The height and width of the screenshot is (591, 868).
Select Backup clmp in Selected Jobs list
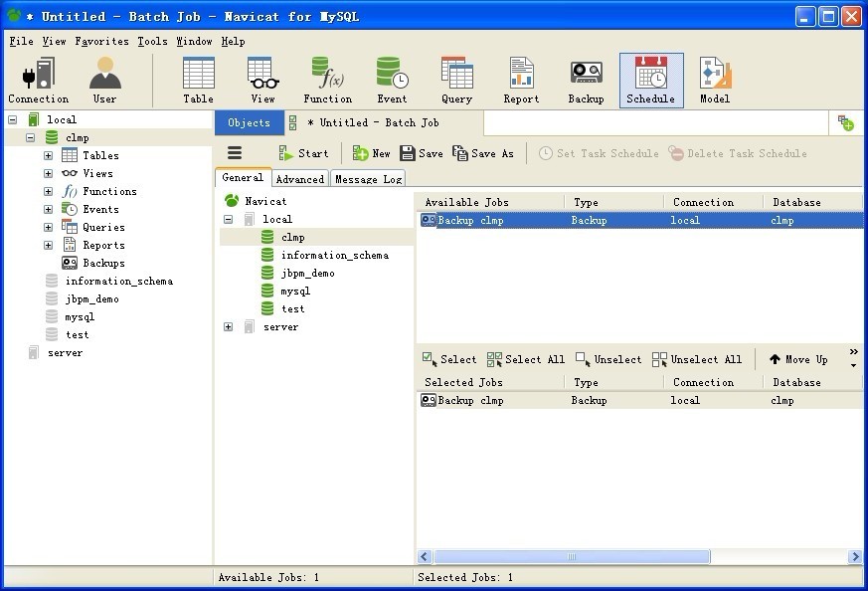pos(639,400)
